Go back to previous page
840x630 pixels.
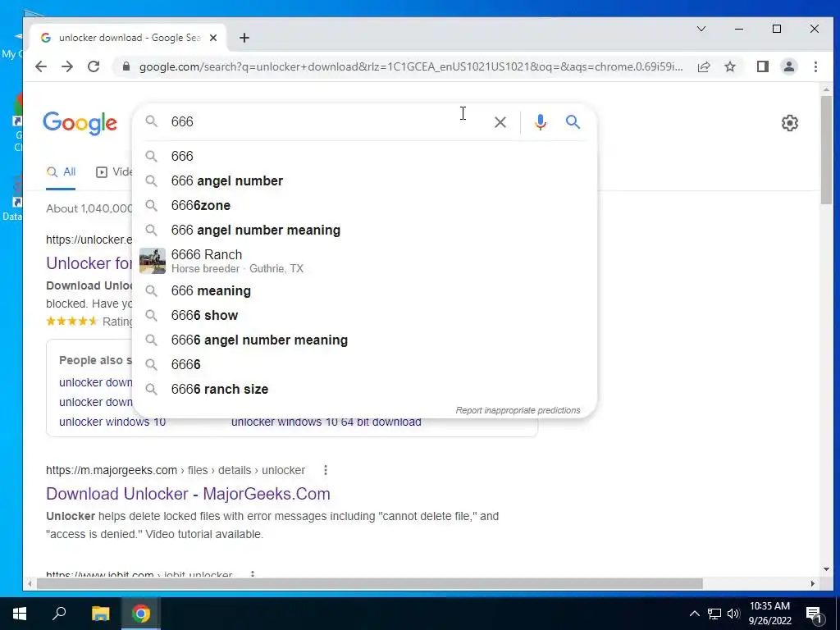(41, 66)
